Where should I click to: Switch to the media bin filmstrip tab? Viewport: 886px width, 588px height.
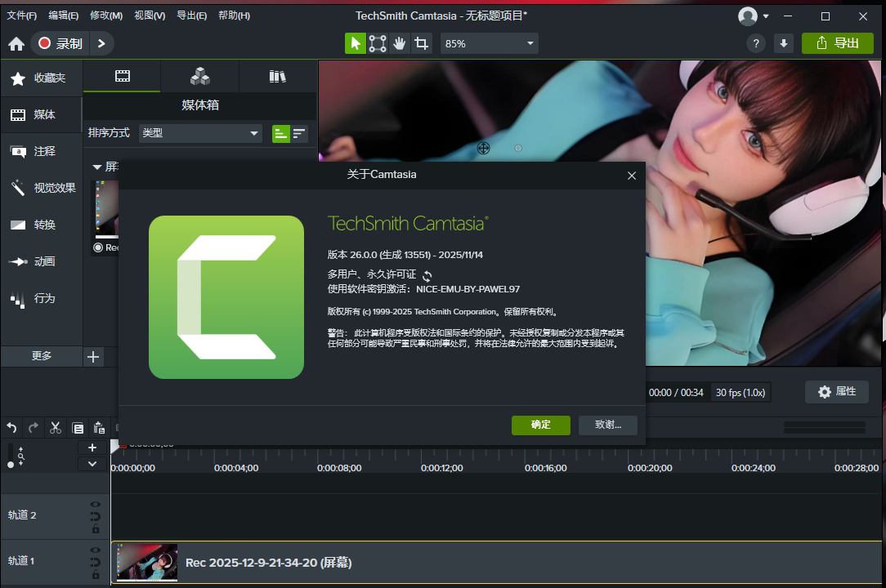pos(122,76)
